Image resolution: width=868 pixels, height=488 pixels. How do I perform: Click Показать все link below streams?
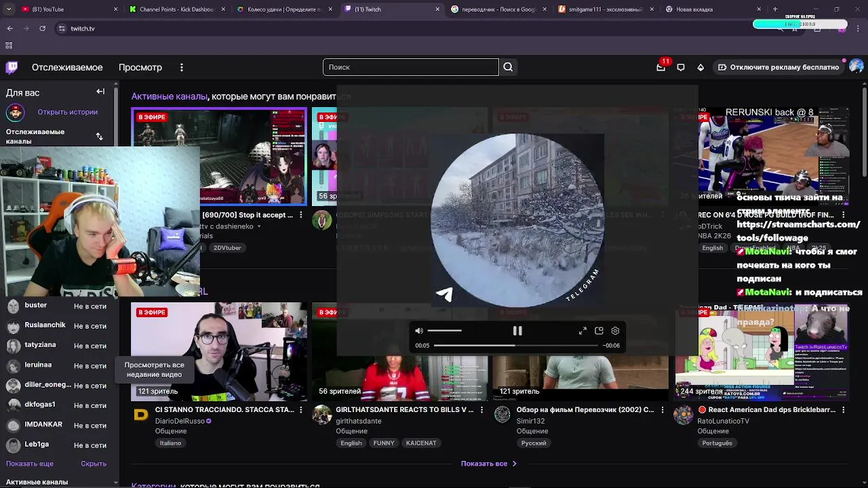pyautogui.click(x=489, y=464)
